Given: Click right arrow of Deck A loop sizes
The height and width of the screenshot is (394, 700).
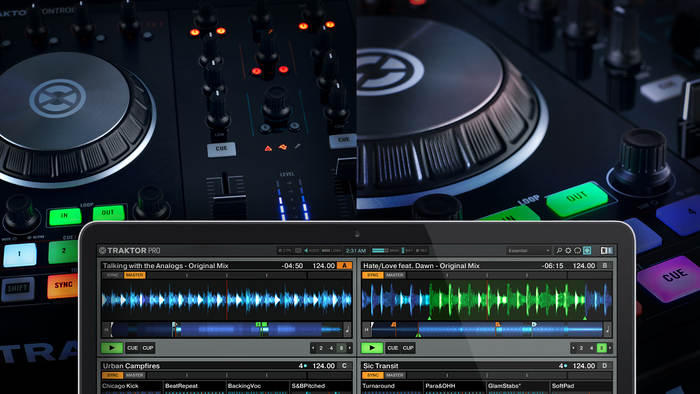Looking at the screenshot, I should 350,348.
